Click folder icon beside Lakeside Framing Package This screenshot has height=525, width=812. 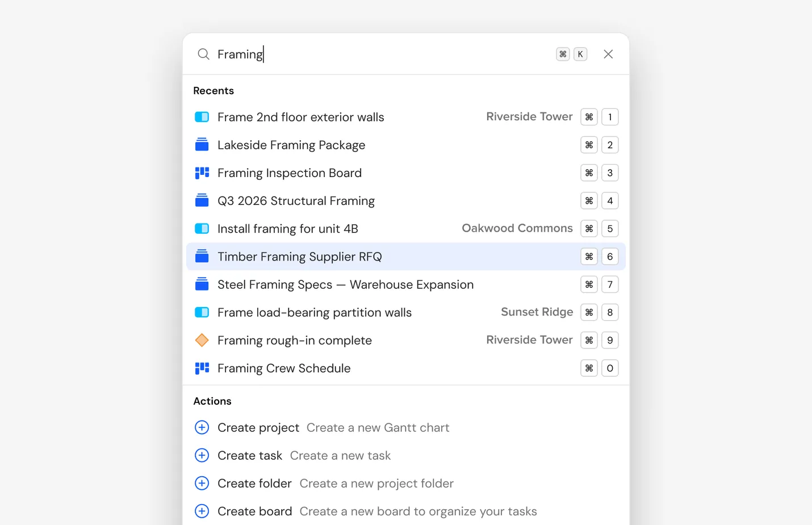[x=202, y=145]
